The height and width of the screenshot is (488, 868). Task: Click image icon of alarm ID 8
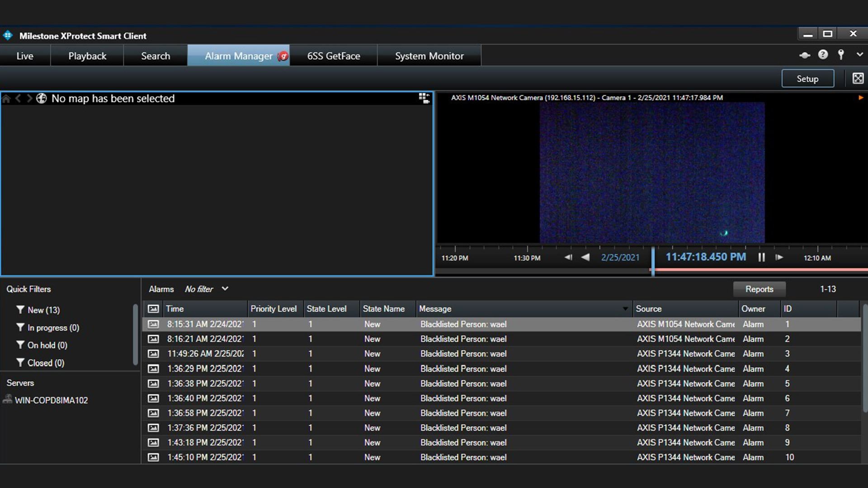click(154, 428)
